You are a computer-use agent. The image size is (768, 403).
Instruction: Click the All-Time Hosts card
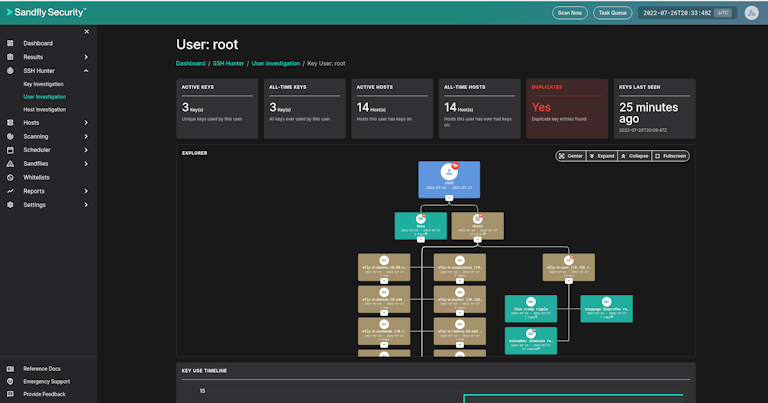(480, 109)
